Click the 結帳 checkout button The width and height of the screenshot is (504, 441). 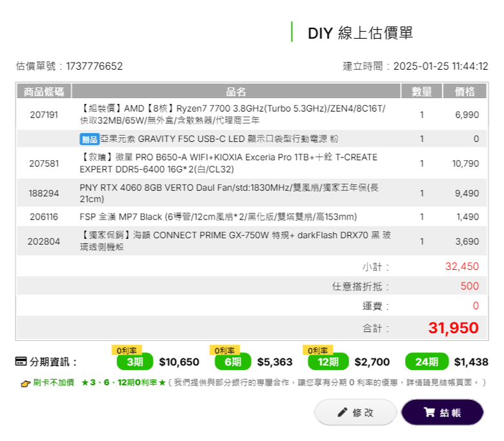coord(442,412)
